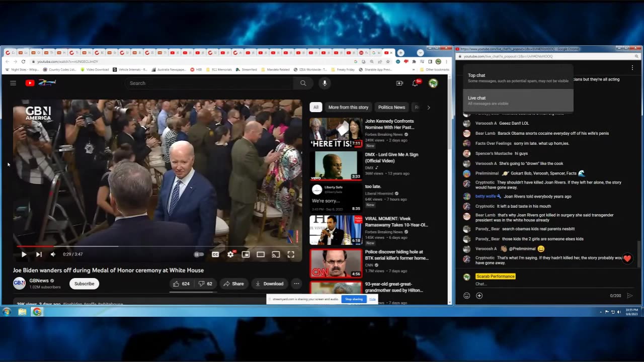Like the video with 624 likes
Screen dimensions: 644x362
click(181, 284)
